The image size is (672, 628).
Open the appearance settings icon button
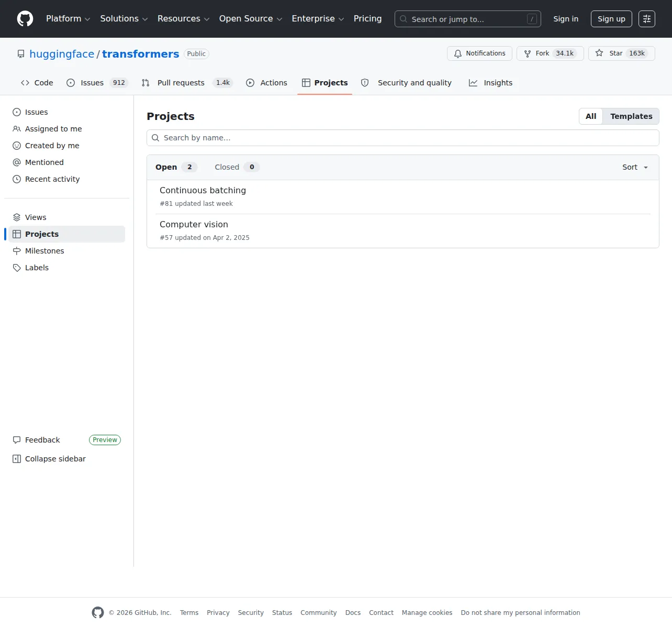(647, 19)
